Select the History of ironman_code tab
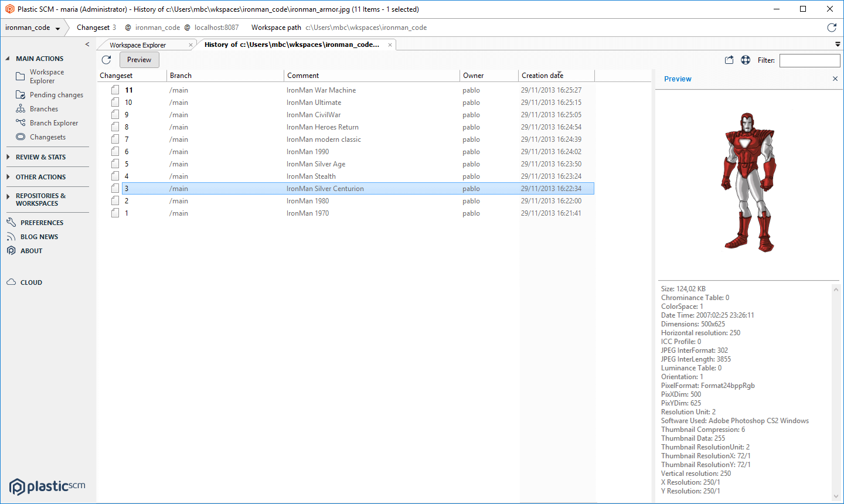 click(x=292, y=45)
